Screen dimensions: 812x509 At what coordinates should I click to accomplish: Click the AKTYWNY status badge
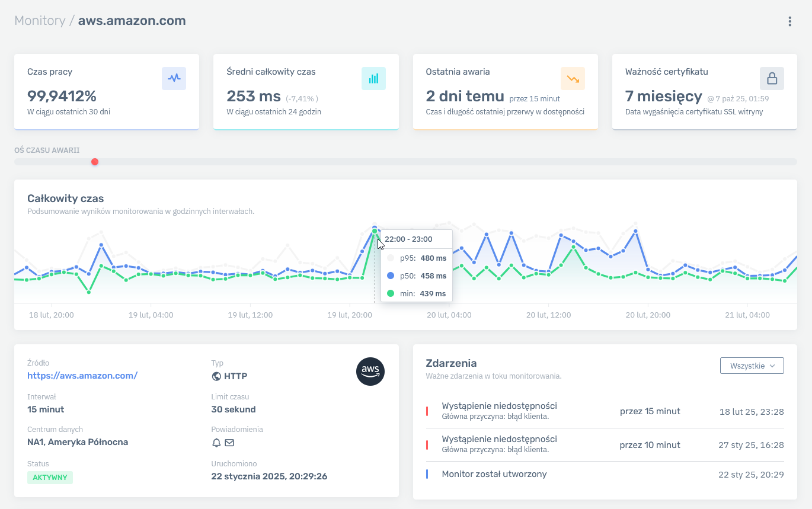click(x=50, y=478)
